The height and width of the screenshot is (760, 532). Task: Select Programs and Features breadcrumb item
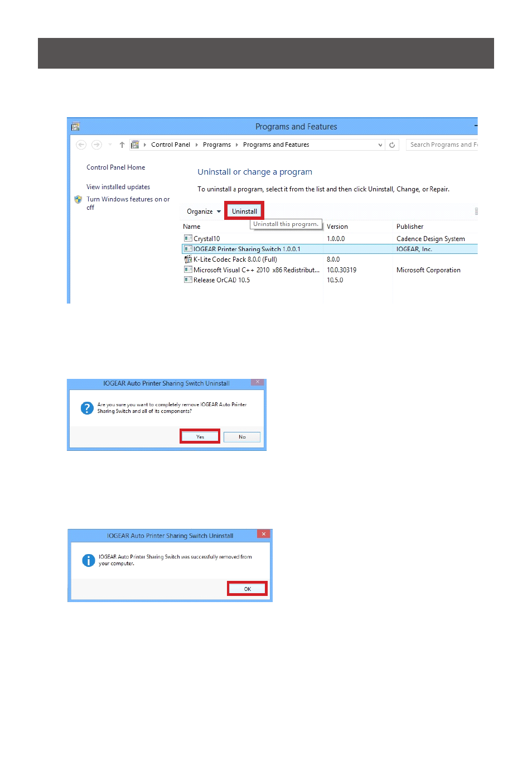[276, 145]
